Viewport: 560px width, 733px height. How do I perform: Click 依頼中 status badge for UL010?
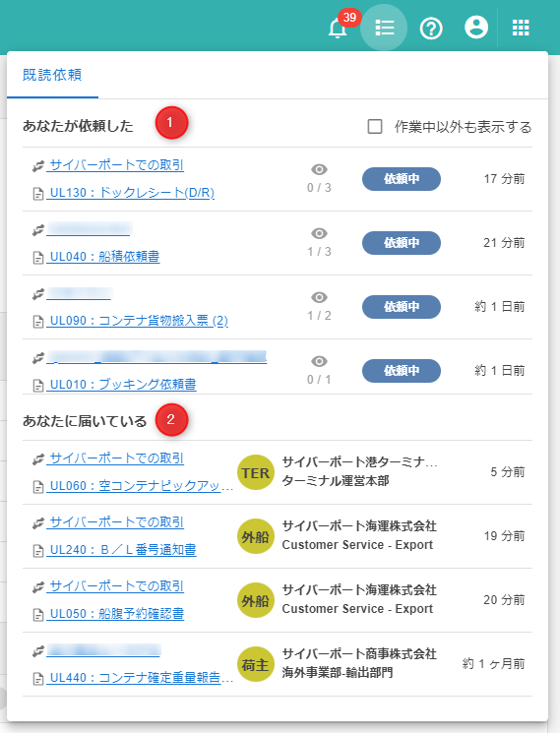pyautogui.click(x=402, y=371)
